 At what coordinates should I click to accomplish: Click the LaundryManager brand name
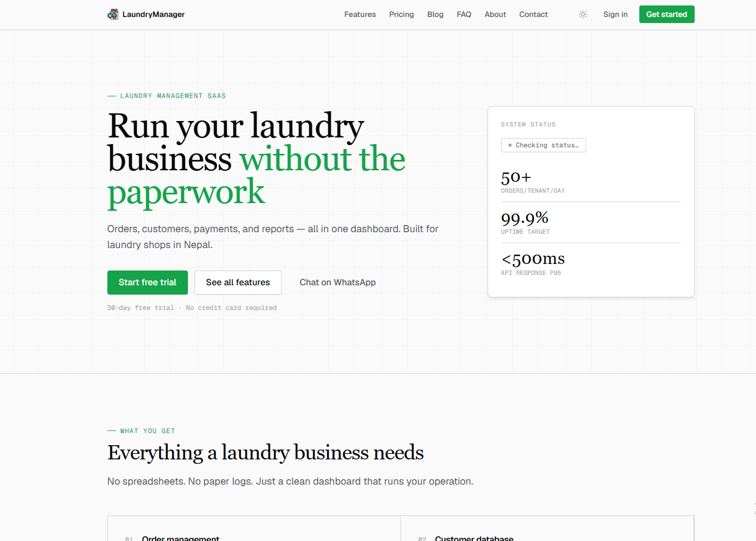pyautogui.click(x=153, y=14)
